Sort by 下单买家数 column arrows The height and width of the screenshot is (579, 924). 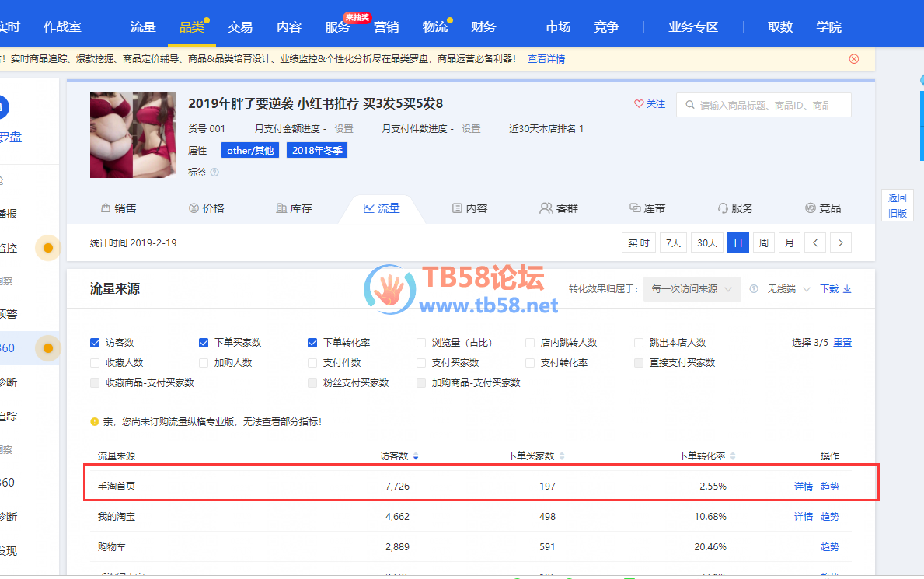pos(562,455)
